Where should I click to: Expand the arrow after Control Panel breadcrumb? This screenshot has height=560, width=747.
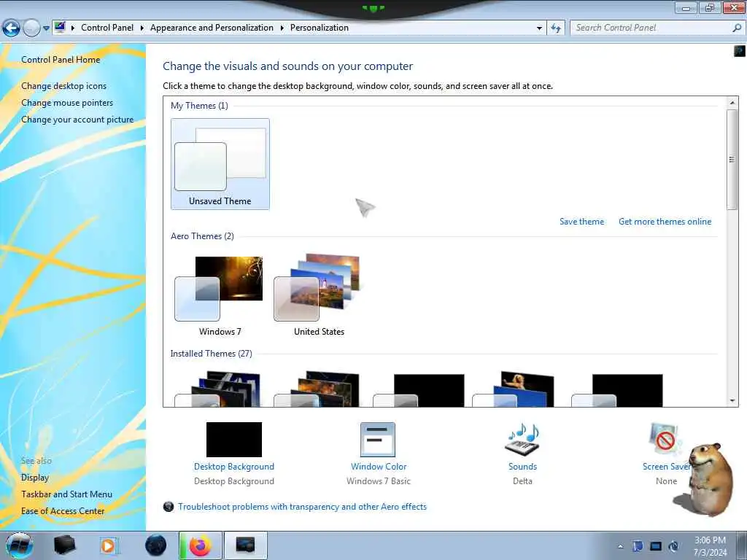point(142,28)
